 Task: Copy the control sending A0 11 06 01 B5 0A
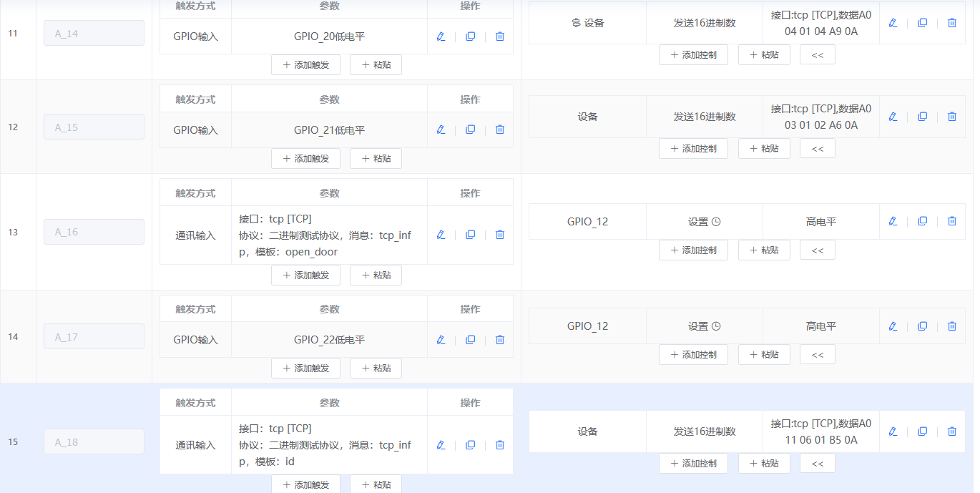[922, 431]
